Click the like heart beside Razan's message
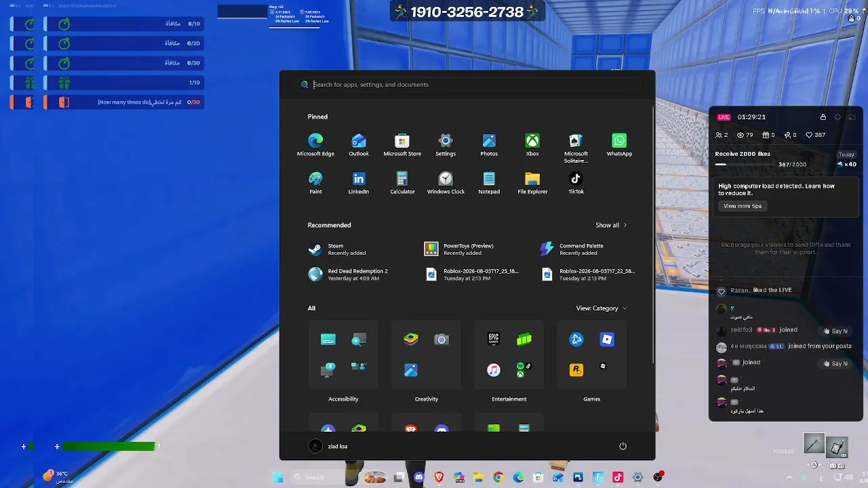This screenshot has width=868, height=488. [x=722, y=291]
